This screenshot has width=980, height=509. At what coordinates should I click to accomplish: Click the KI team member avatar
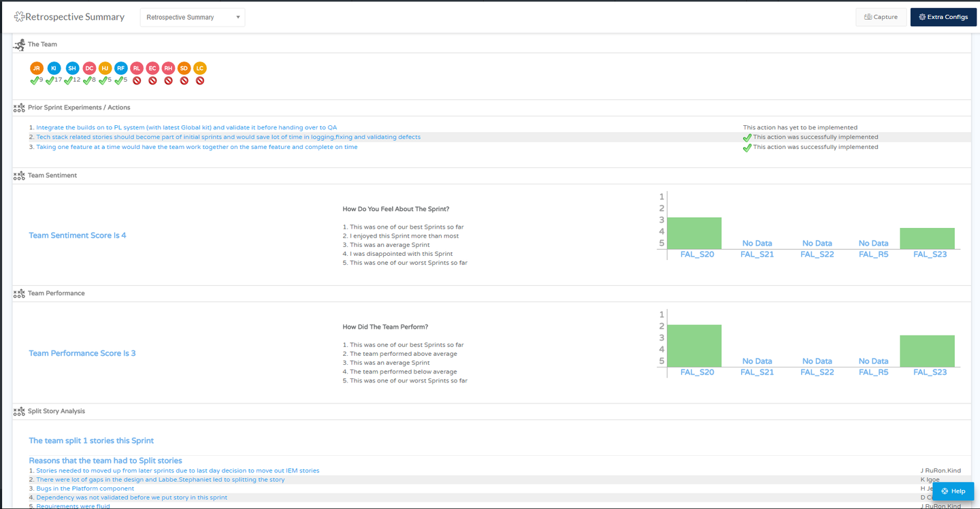pyautogui.click(x=54, y=68)
